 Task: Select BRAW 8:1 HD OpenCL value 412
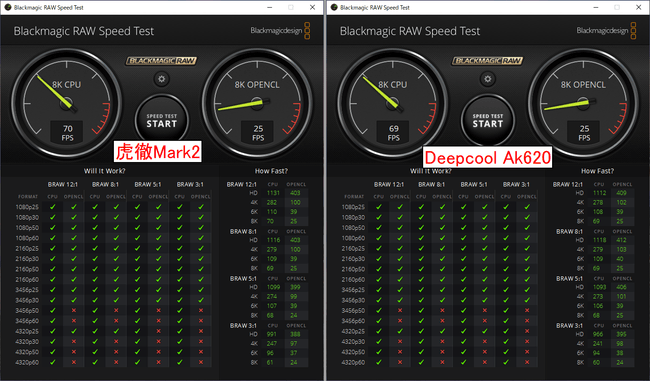(621, 240)
